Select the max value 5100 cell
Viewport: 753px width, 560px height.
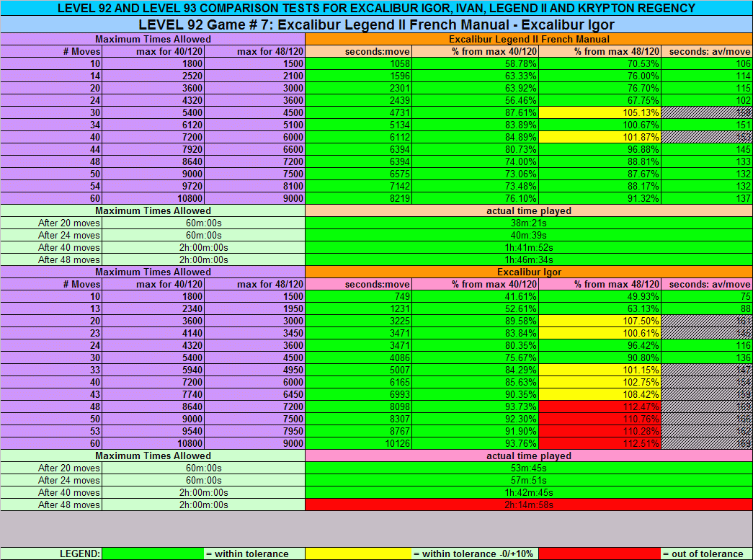[254, 125]
